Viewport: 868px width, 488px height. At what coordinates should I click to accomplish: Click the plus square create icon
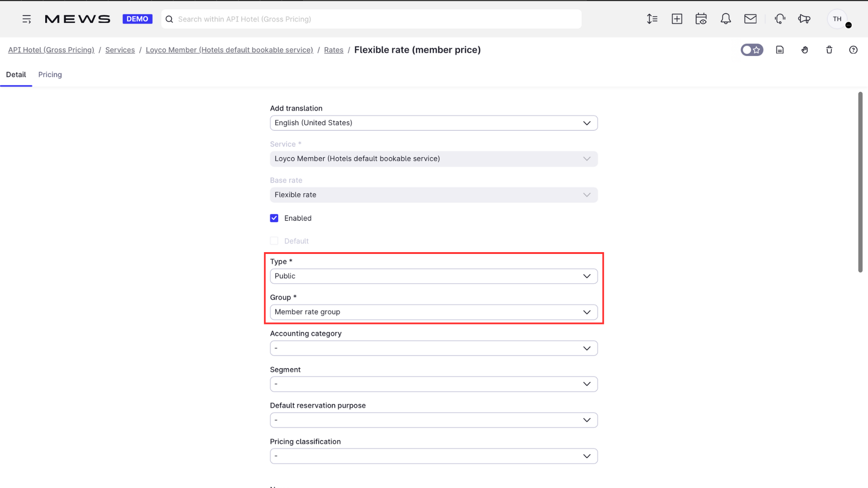[x=677, y=19]
